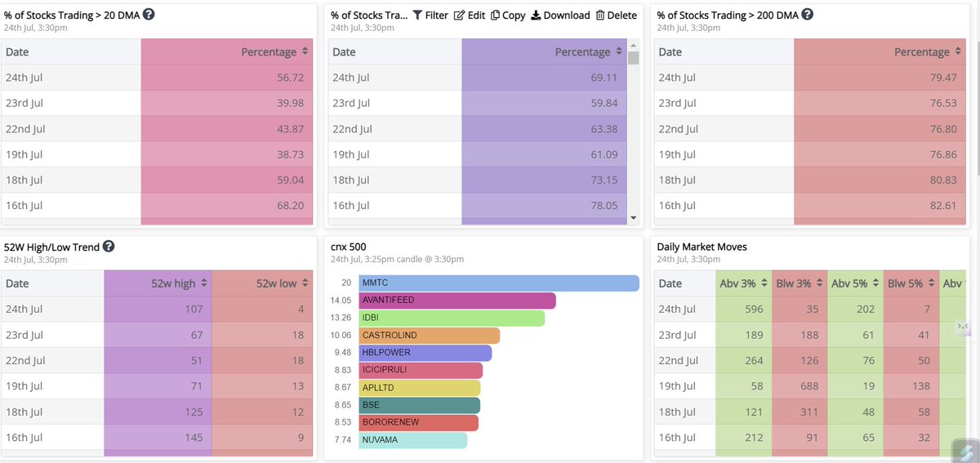
Task: Sort 50 DMA widget Percentage column
Action: 618,51
